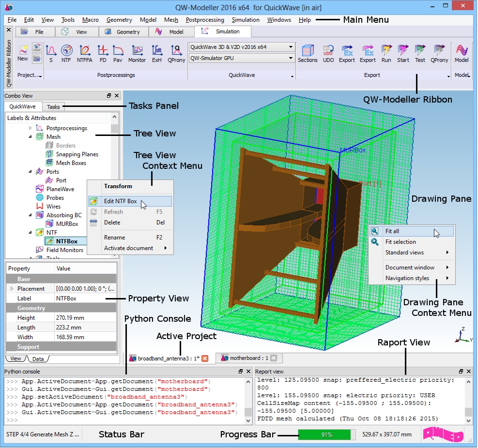The height and width of the screenshot is (448, 478).
Task: Expand the Postprocessings tree node
Action: [30, 128]
